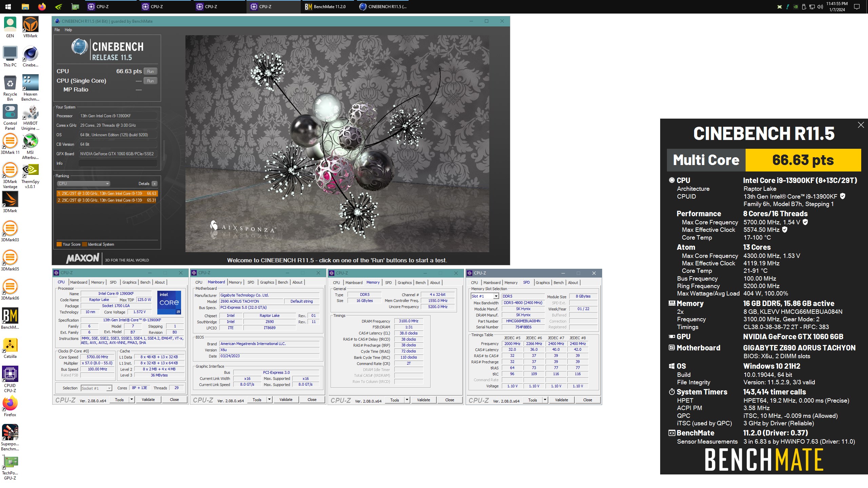
Task: Launch 3DMark Vantage desktop shortcut
Action: [10, 176]
